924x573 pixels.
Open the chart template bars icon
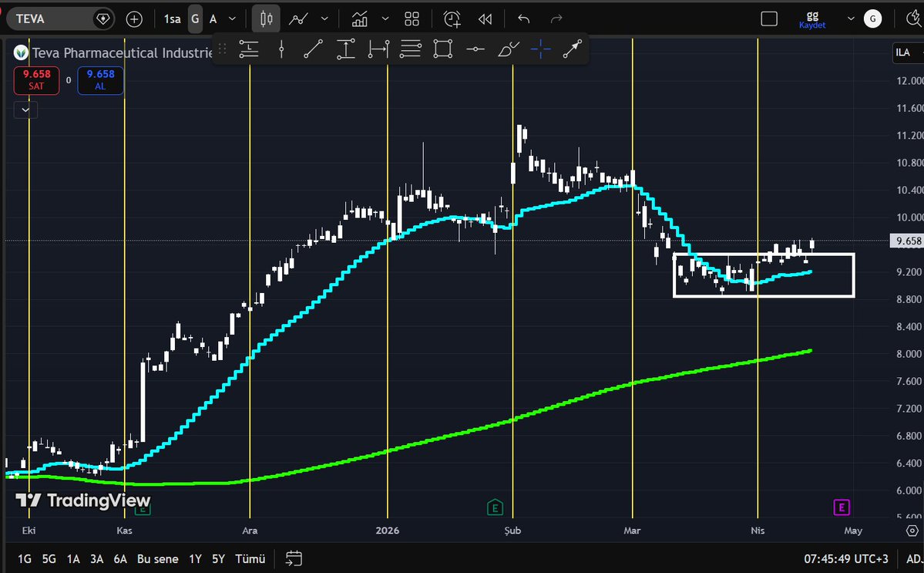(x=359, y=19)
